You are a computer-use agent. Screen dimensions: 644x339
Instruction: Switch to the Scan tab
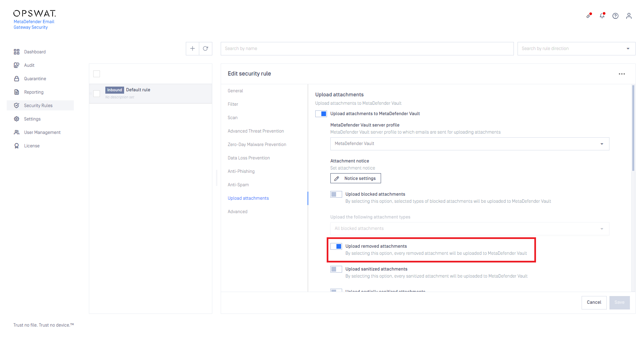click(232, 117)
